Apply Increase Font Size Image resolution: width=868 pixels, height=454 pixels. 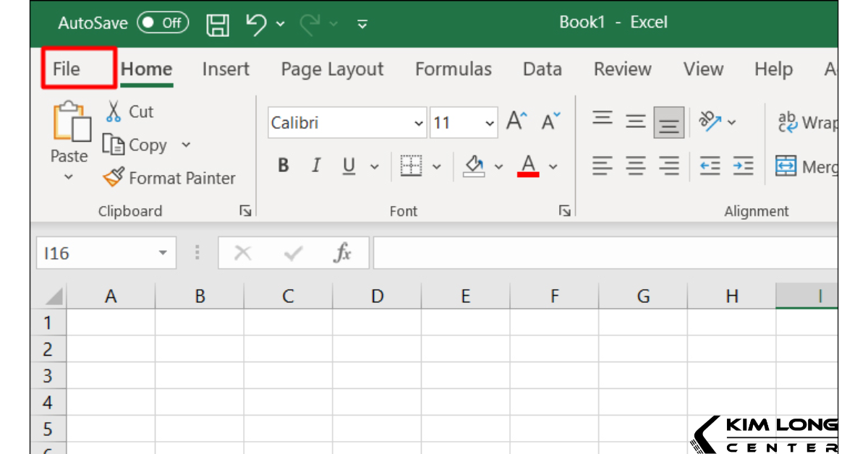515,121
